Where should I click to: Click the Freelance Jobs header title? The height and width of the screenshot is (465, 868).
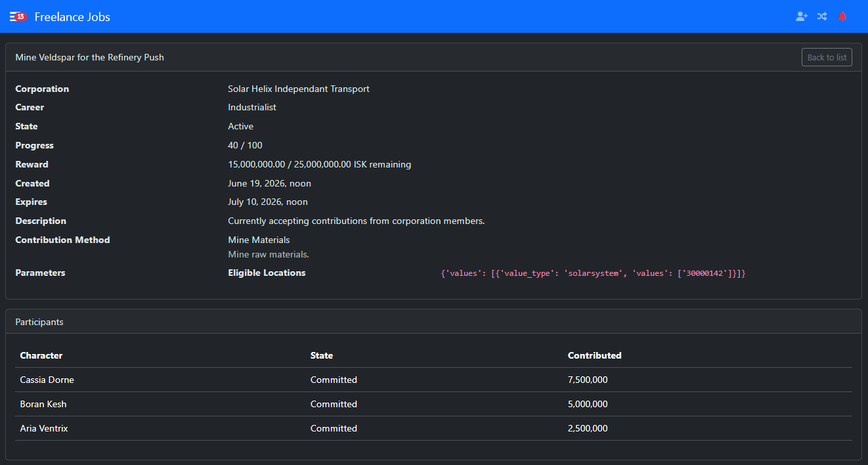(72, 17)
